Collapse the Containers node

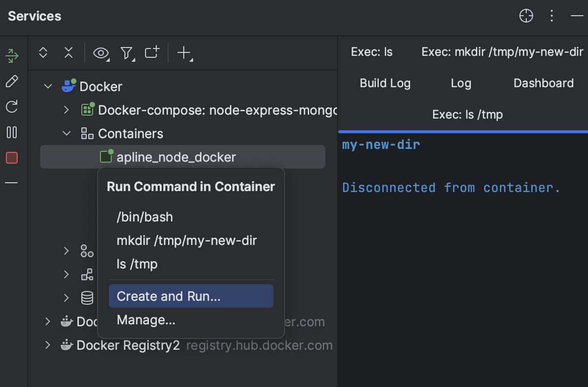pyautogui.click(x=67, y=133)
